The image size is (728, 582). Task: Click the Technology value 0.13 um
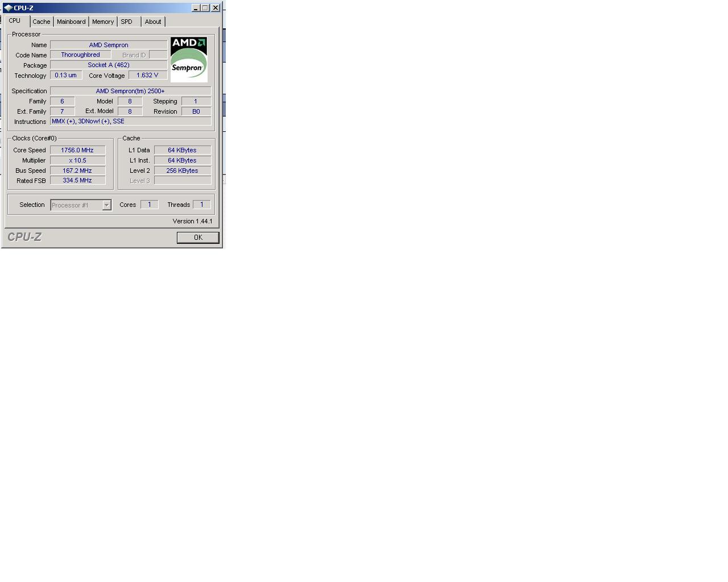66,75
